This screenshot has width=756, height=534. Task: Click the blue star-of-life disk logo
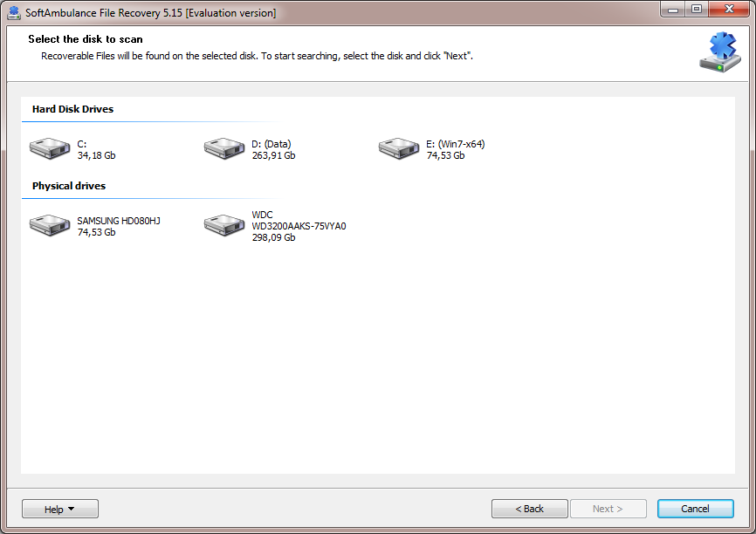point(720,52)
